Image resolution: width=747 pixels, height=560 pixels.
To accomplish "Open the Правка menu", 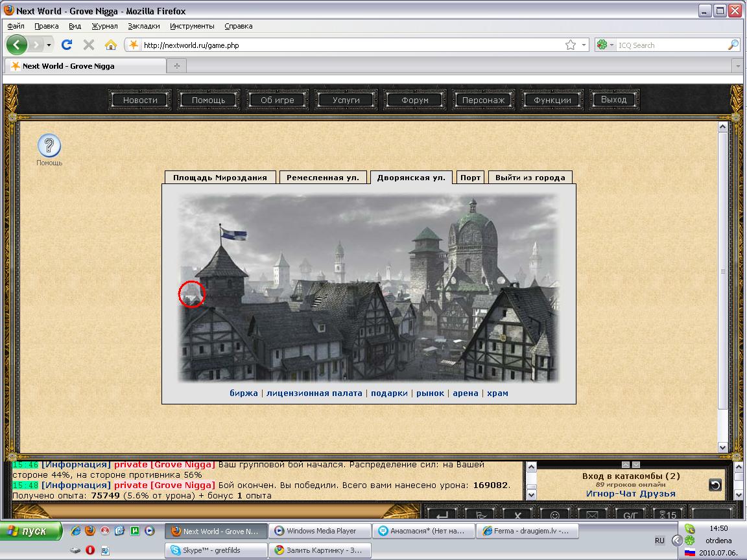I will coord(46,26).
